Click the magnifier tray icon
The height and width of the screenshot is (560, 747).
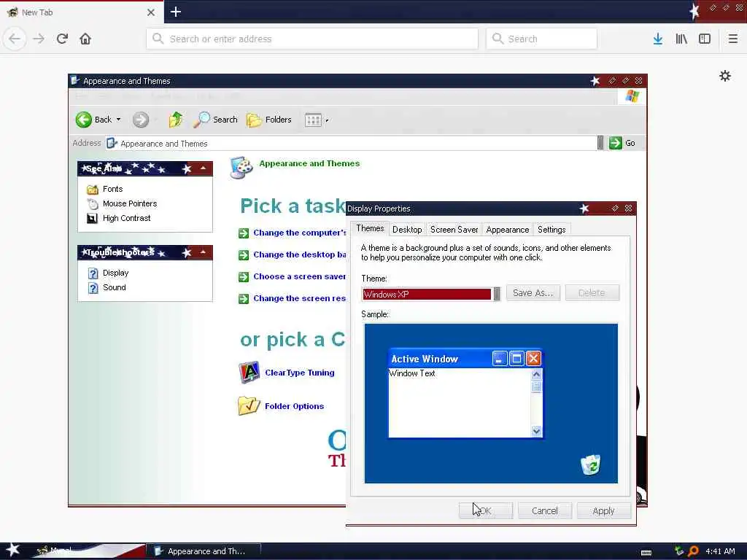click(x=693, y=551)
